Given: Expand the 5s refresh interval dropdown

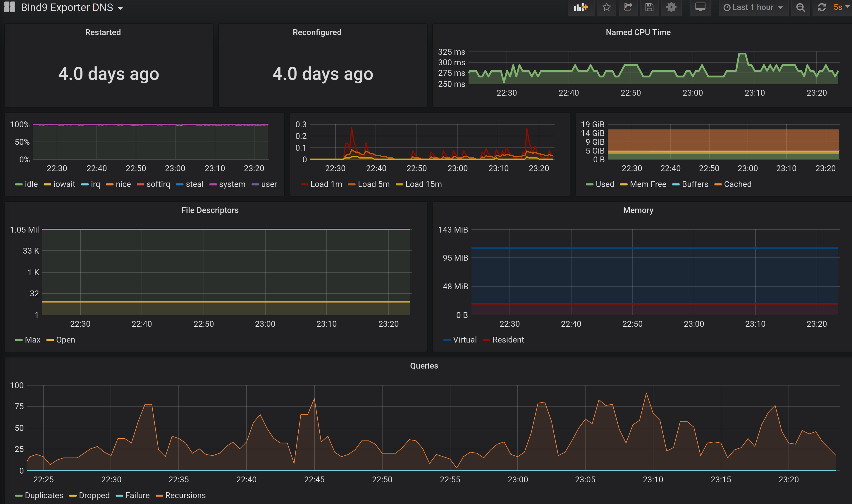Looking at the screenshot, I should pyautogui.click(x=841, y=8).
